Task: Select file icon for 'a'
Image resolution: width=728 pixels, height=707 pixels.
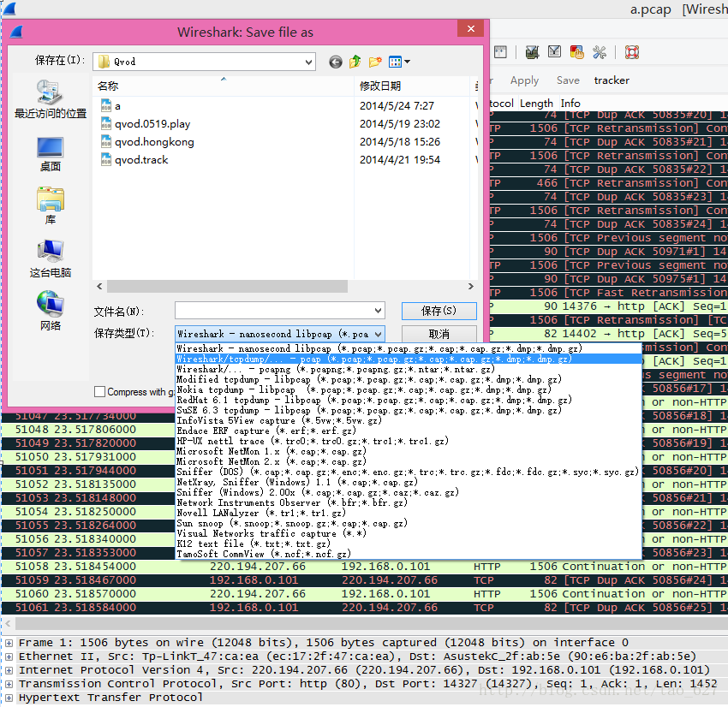Action: pos(106,106)
